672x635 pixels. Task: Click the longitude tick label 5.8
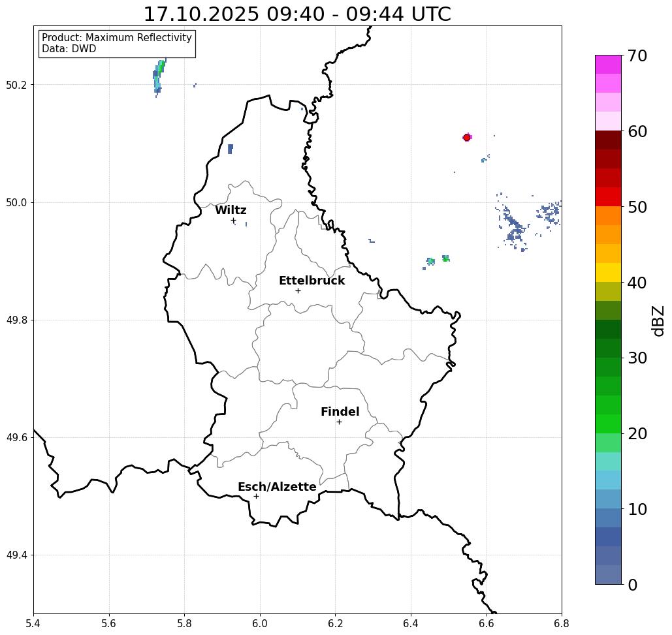coord(184,623)
